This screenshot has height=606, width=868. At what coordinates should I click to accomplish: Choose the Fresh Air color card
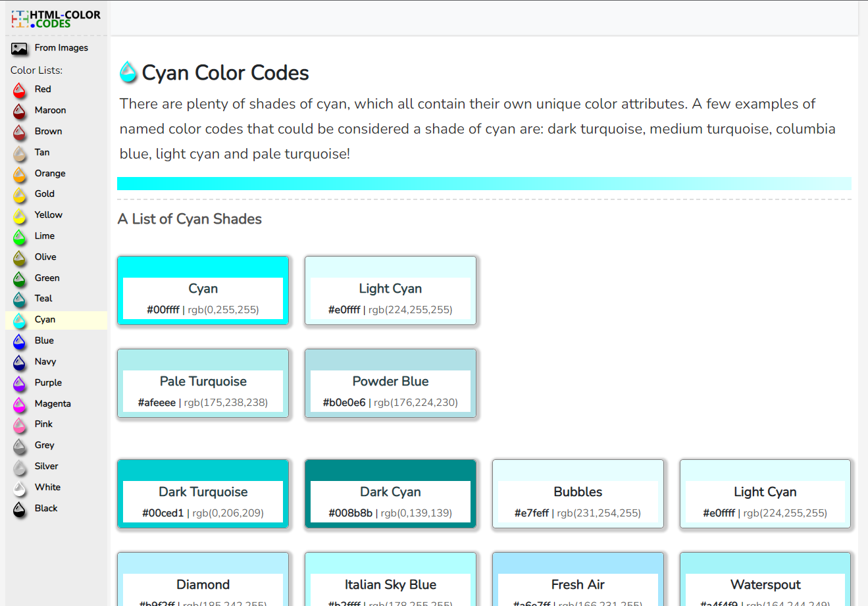[578, 579]
